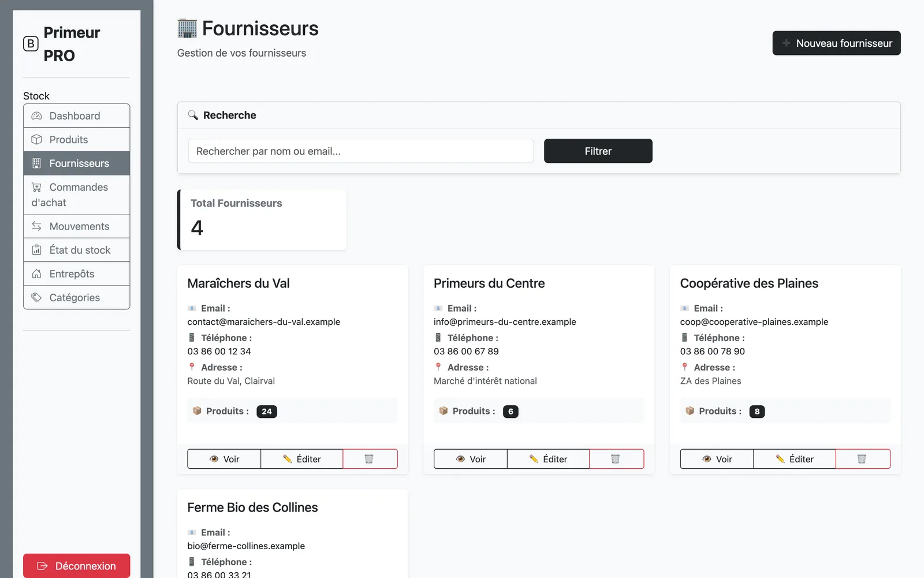Click the Dashboard gauge icon
The height and width of the screenshot is (578, 924).
pos(36,116)
